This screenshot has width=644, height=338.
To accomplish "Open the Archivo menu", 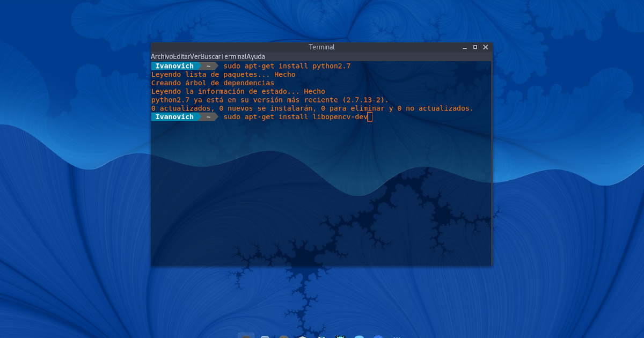I will click(x=162, y=56).
